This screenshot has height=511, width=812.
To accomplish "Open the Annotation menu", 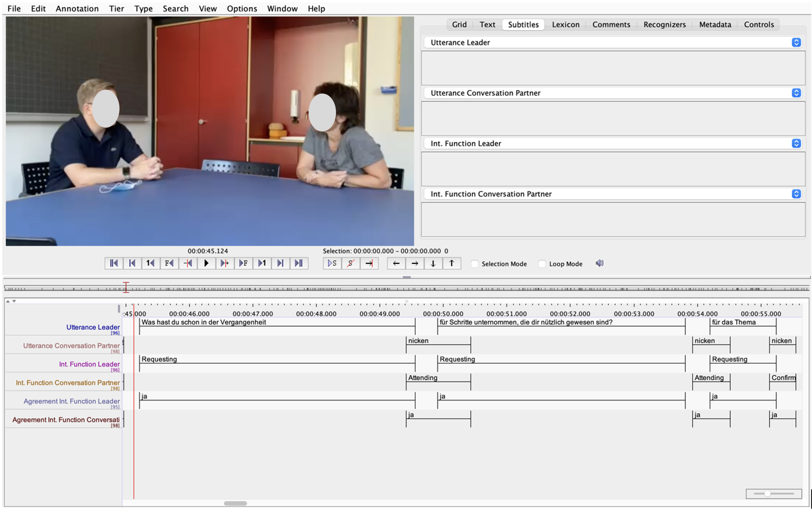I will pyautogui.click(x=77, y=9).
